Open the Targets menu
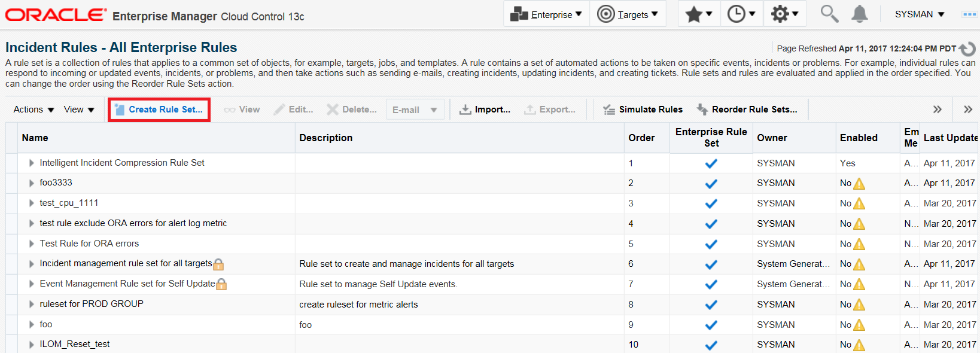The width and height of the screenshot is (980, 353). coord(628,14)
